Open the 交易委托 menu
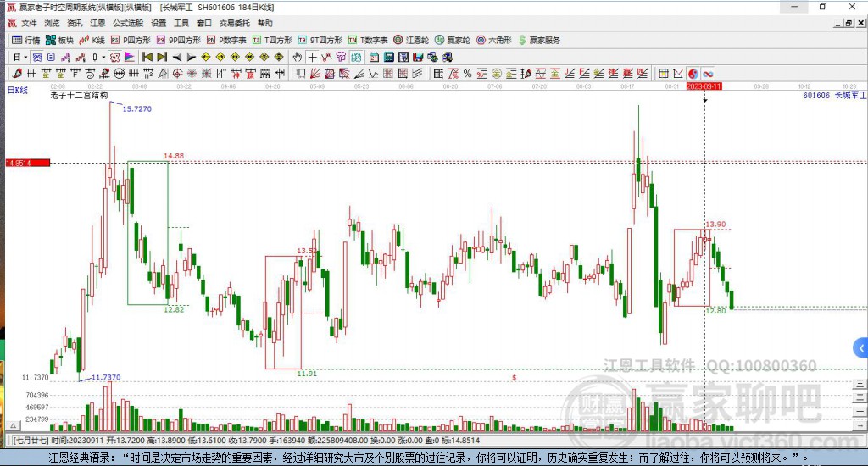The height and width of the screenshot is (466, 868). pyautogui.click(x=234, y=23)
